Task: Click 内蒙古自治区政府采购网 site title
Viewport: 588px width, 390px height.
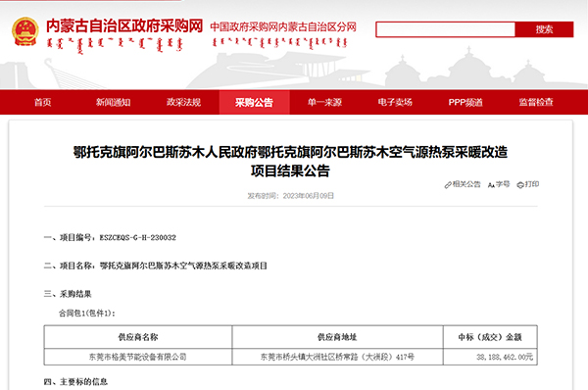Action: coord(124,25)
